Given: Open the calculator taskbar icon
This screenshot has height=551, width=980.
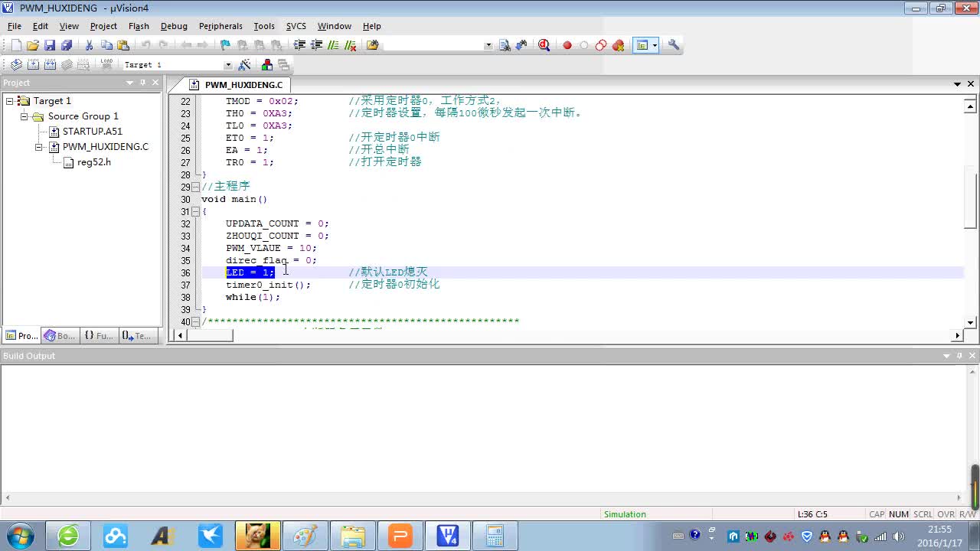Looking at the screenshot, I should coord(495,536).
